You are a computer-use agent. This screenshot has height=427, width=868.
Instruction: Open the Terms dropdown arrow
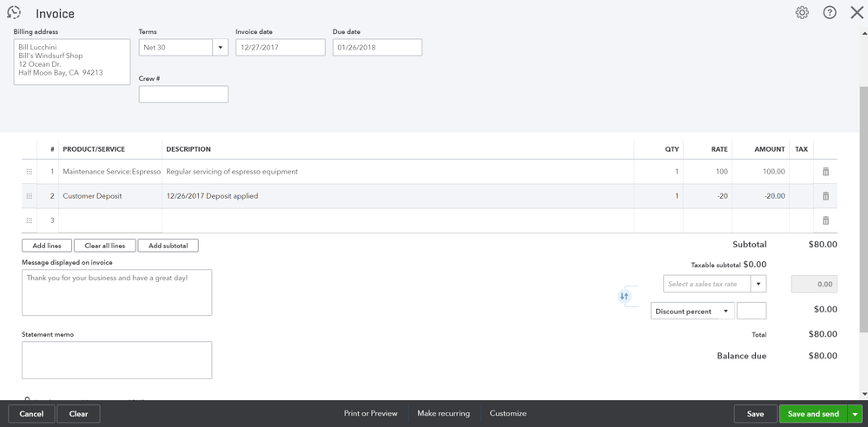221,47
